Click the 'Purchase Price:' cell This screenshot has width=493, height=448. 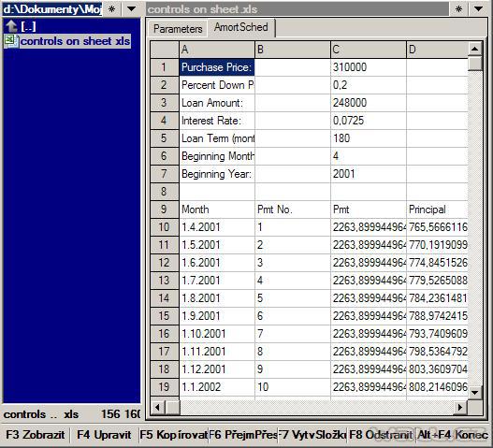[217, 67]
